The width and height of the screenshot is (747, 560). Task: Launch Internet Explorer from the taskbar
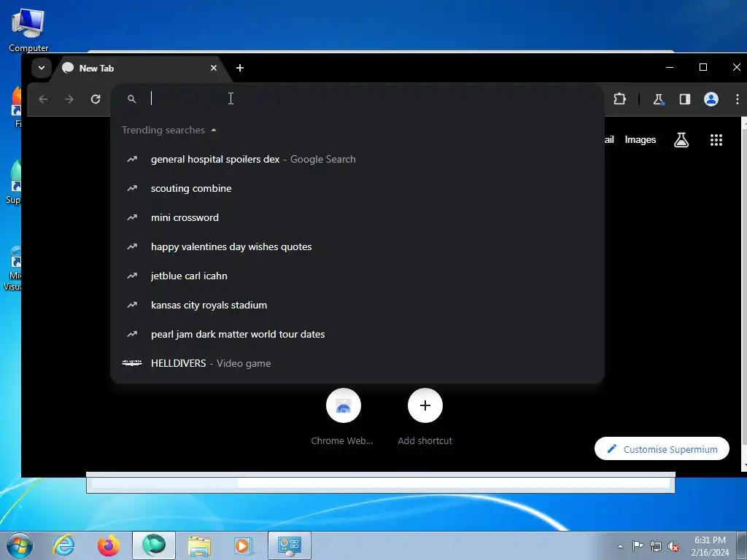coord(64,545)
